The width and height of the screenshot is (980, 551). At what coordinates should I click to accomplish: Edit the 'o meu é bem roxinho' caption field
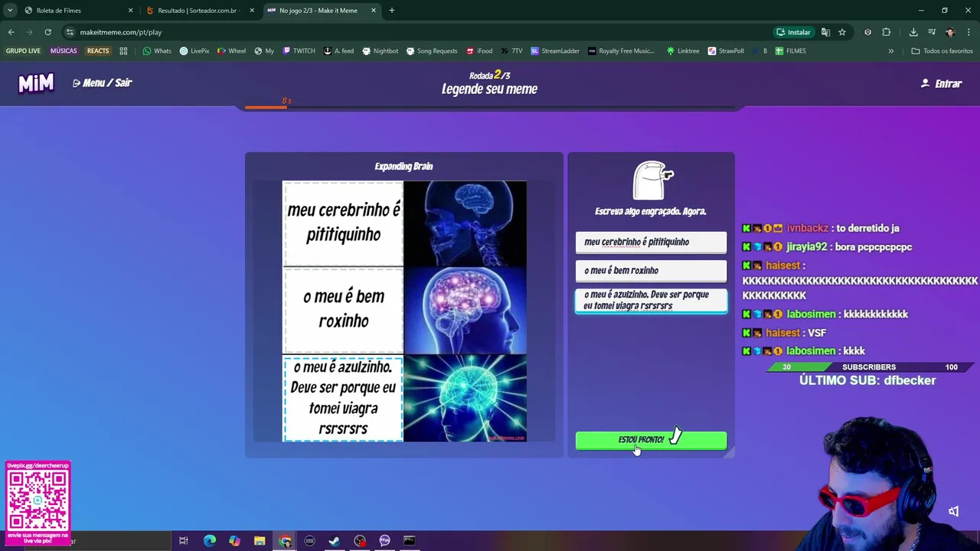(x=651, y=270)
